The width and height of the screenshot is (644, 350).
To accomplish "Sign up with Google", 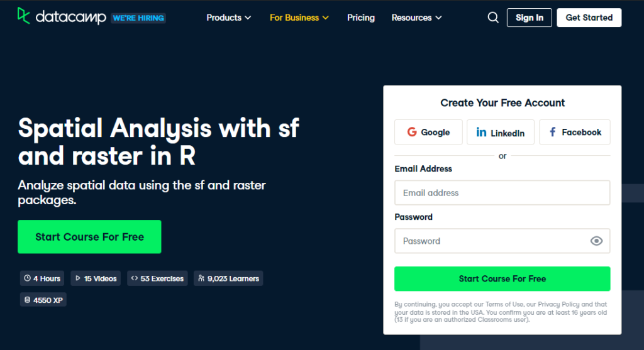I will (428, 132).
